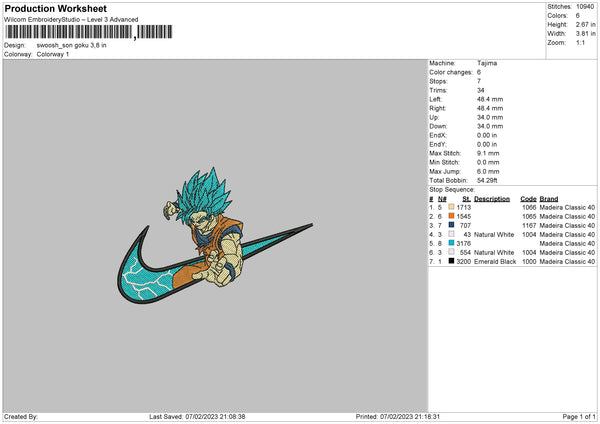Image resolution: width=600 pixels, height=424 pixels.
Task: Click the Trims value 34
Action: point(481,90)
